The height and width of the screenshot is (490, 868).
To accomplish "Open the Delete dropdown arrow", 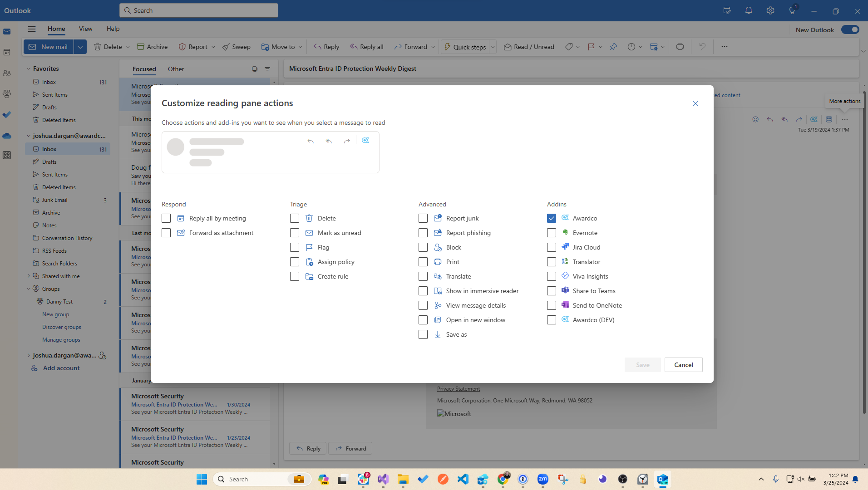I will (x=128, y=47).
